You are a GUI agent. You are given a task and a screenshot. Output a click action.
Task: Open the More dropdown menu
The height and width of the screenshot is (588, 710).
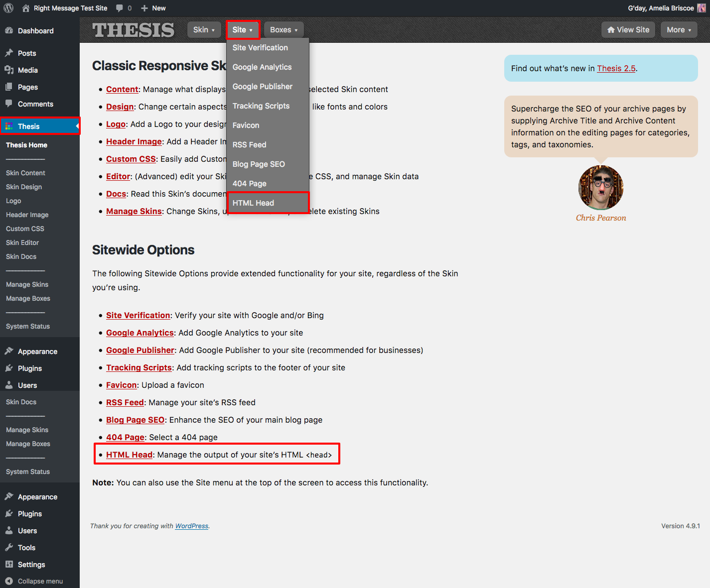pos(679,30)
